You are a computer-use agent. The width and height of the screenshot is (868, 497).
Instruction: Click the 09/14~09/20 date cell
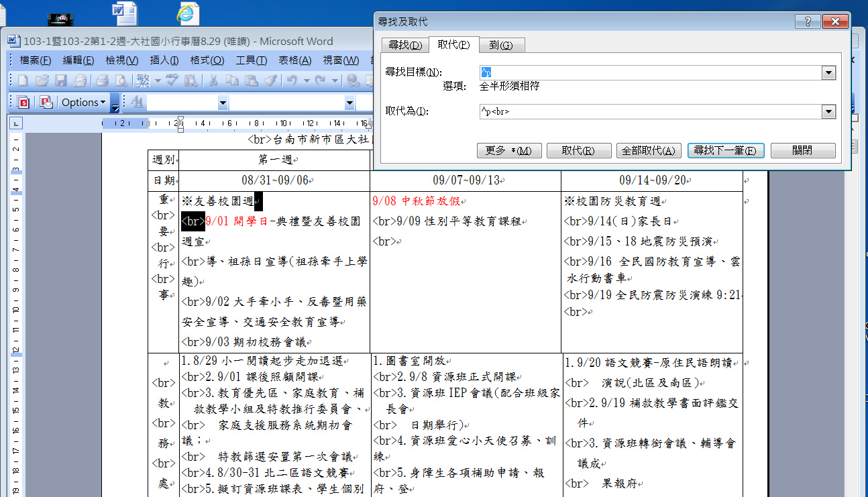[652, 180]
